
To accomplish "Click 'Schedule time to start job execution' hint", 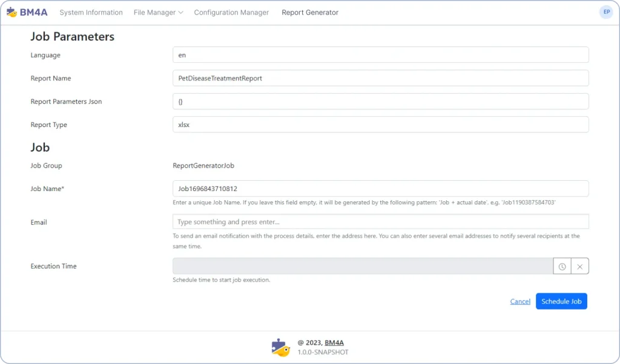I will click(222, 280).
